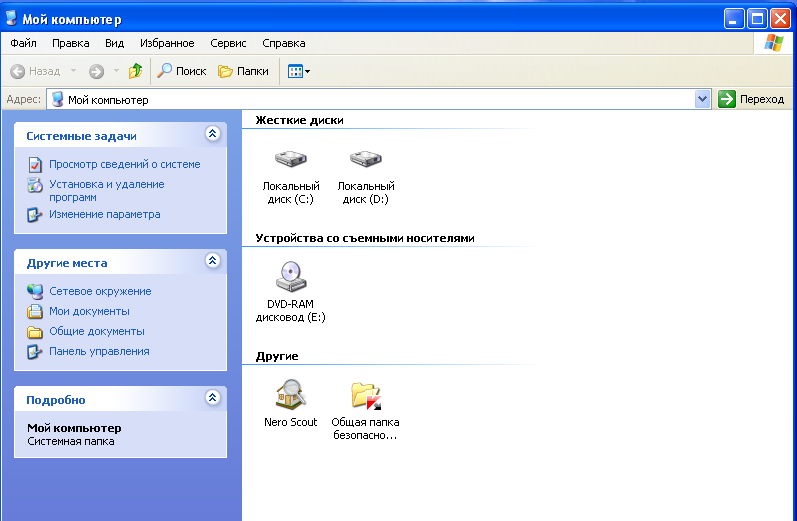This screenshot has width=797, height=521.
Task: Click the Переход go button
Action: 751,99
